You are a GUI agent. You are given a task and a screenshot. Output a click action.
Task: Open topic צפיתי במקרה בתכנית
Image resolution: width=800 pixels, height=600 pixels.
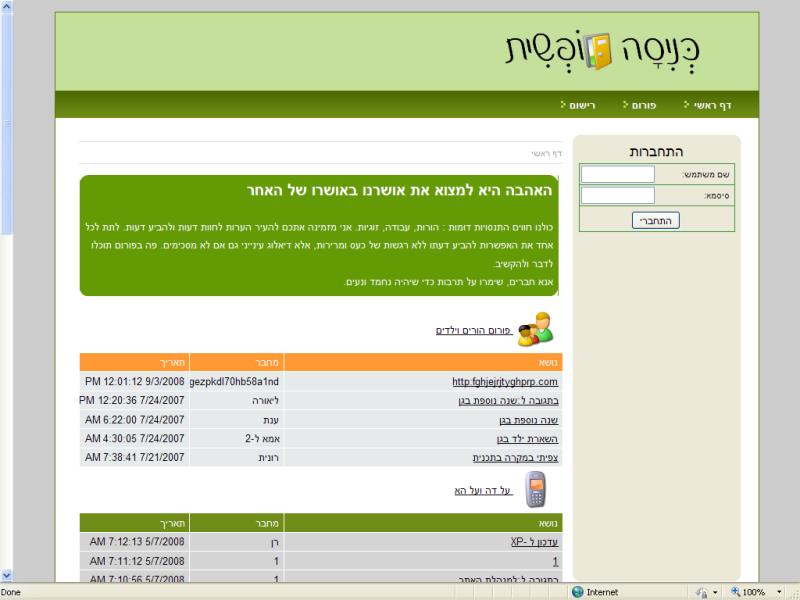pos(515,458)
